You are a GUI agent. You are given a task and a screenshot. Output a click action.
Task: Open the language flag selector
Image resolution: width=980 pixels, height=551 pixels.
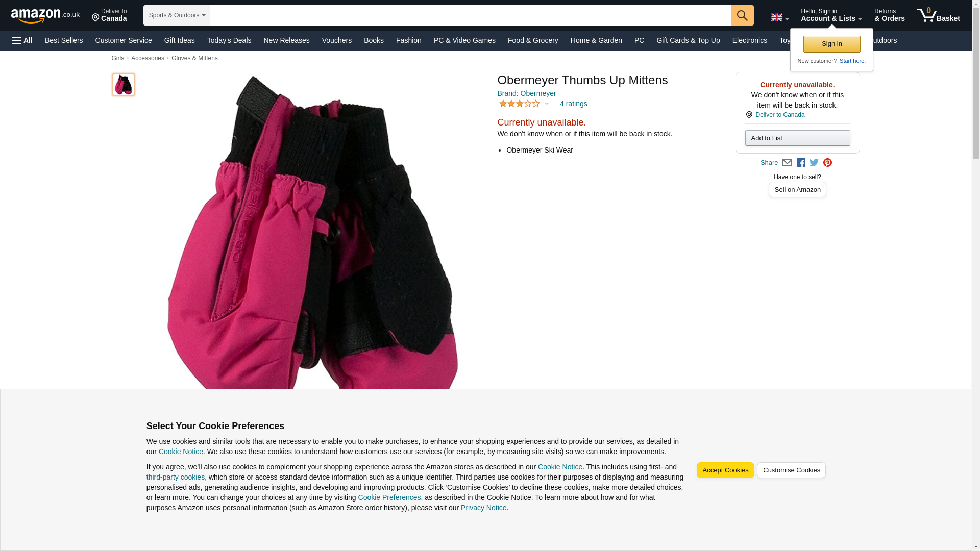(779, 18)
